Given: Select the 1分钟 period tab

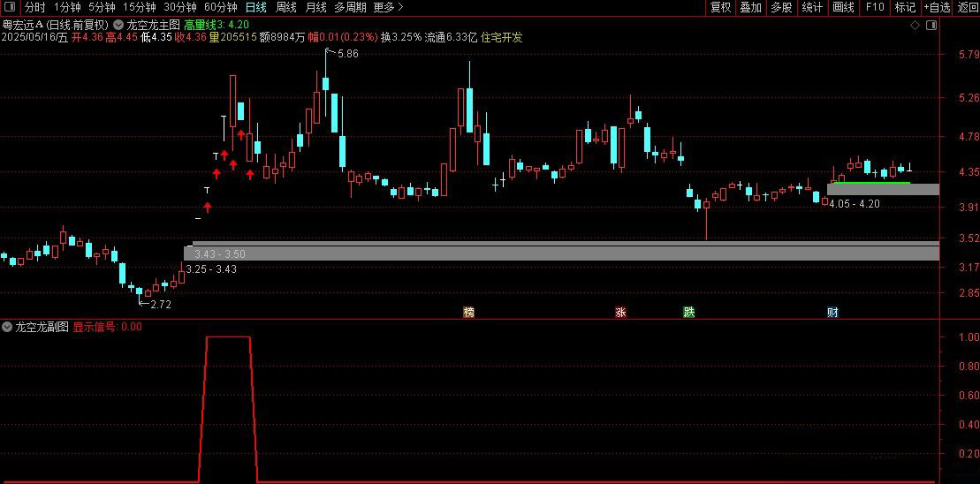Looking at the screenshot, I should (x=67, y=7).
